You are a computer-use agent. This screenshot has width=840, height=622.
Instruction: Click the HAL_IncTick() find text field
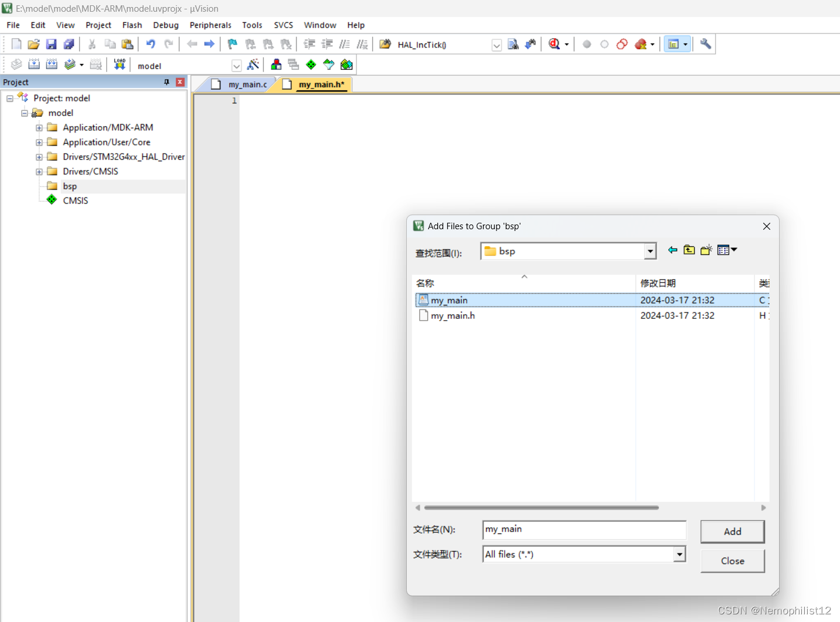(x=443, y=45)
